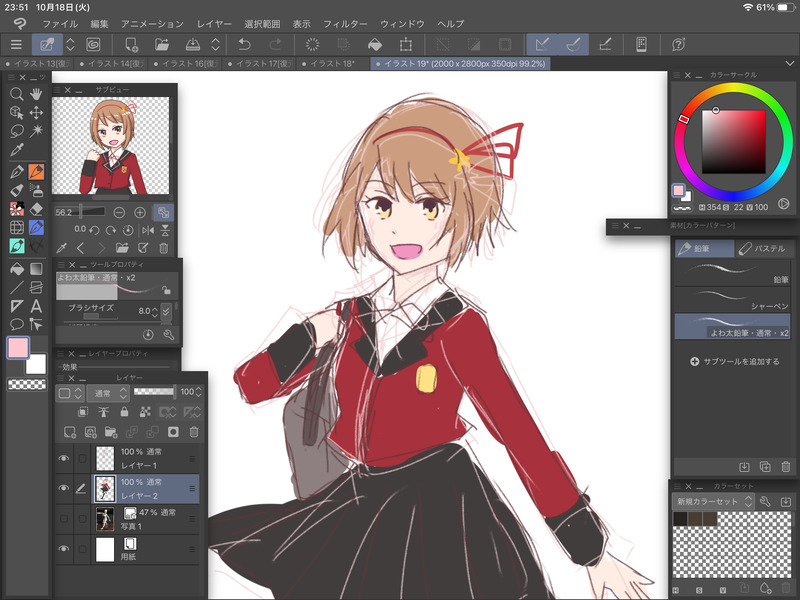The image size is (800, 600).
Task: Select the Balloon tool
Action: (16, 324)
